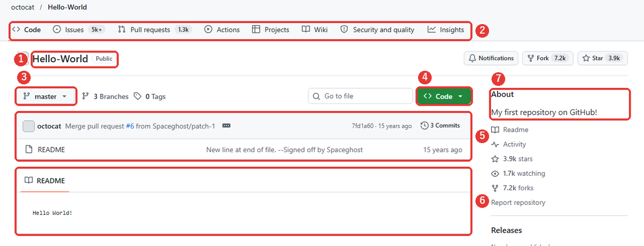The image size is (644, 246).
Task: Click '15 years ago' in README row
Action: (443, 150)
